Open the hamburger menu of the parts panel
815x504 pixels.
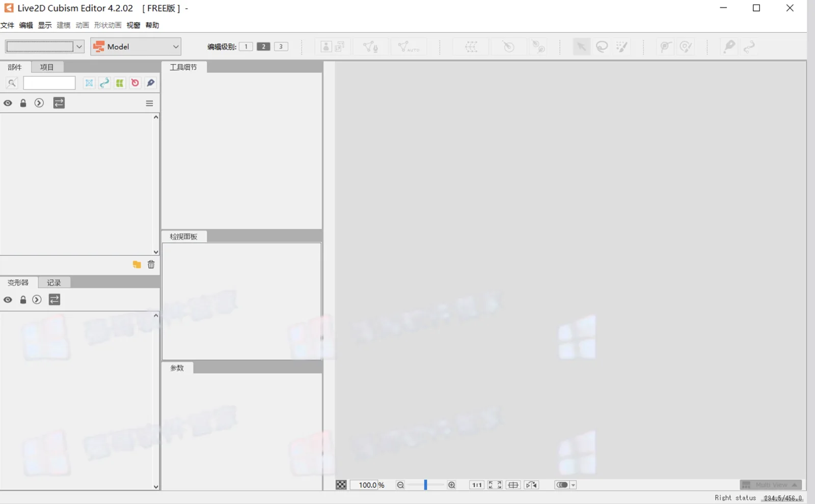tap(149, 103)
